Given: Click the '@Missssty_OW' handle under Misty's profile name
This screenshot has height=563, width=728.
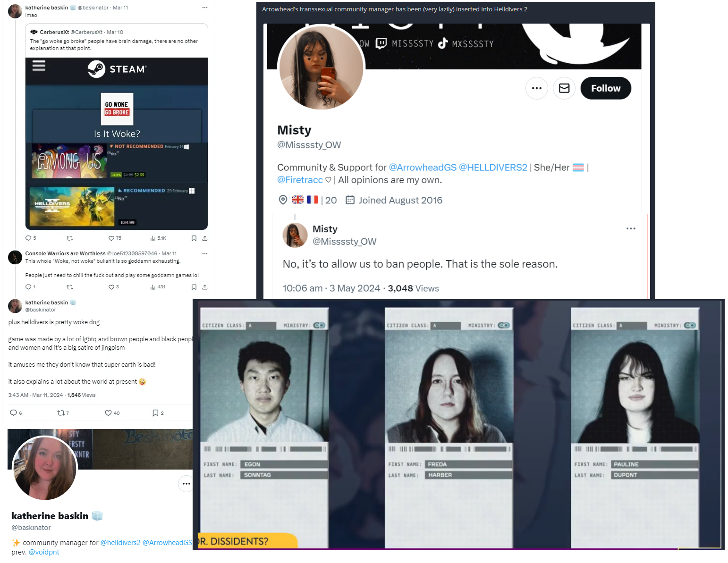Looking at the screenshot, I should point(309,145).
